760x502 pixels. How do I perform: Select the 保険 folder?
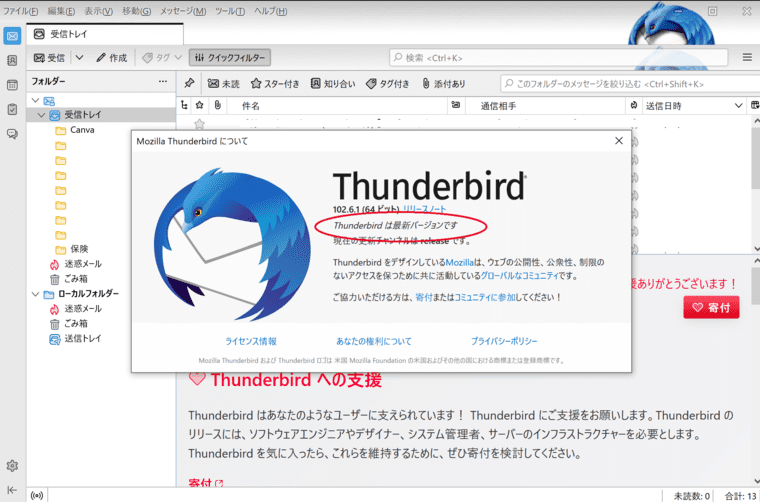coord(101,249)
